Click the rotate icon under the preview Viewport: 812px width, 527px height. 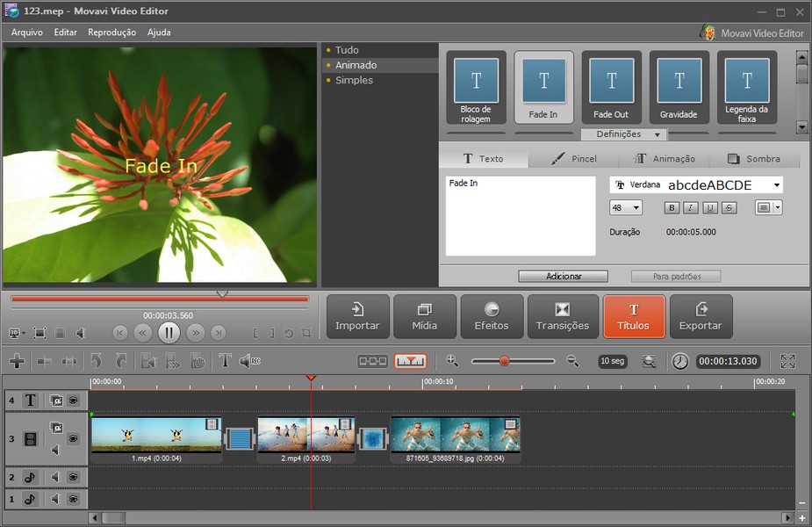(x=289, y=333)
